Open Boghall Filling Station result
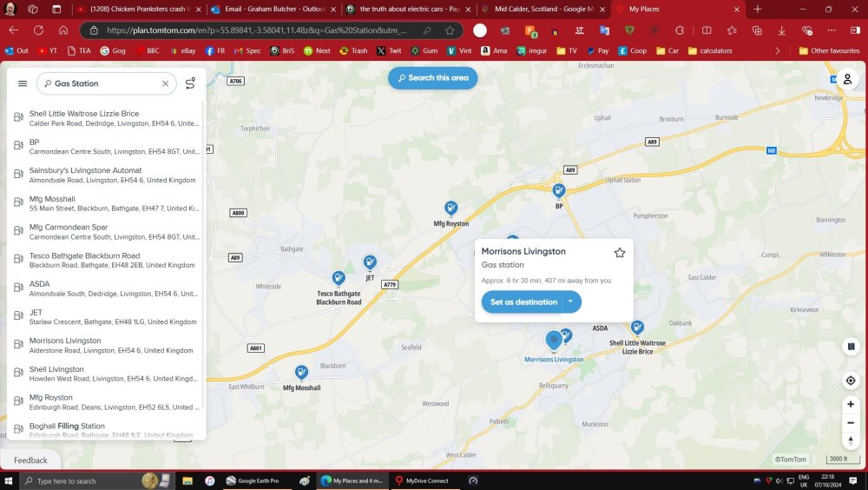 pos(106,429)
